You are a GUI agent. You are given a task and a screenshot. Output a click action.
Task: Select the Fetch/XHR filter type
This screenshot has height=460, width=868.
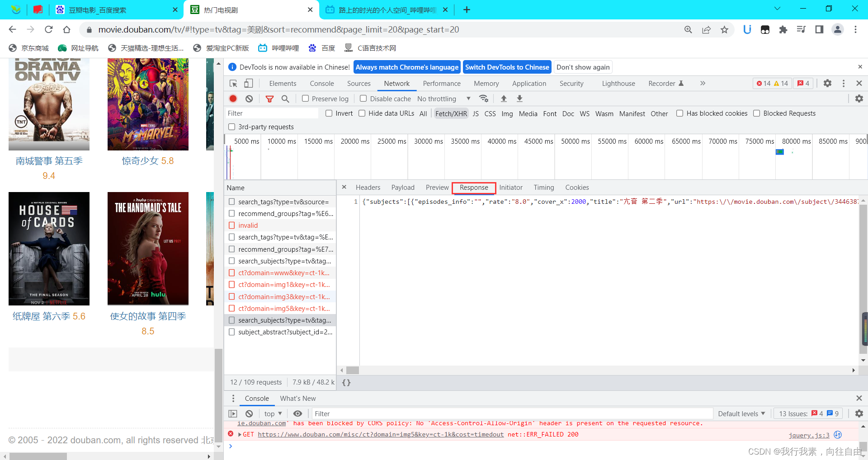[451, 113]
